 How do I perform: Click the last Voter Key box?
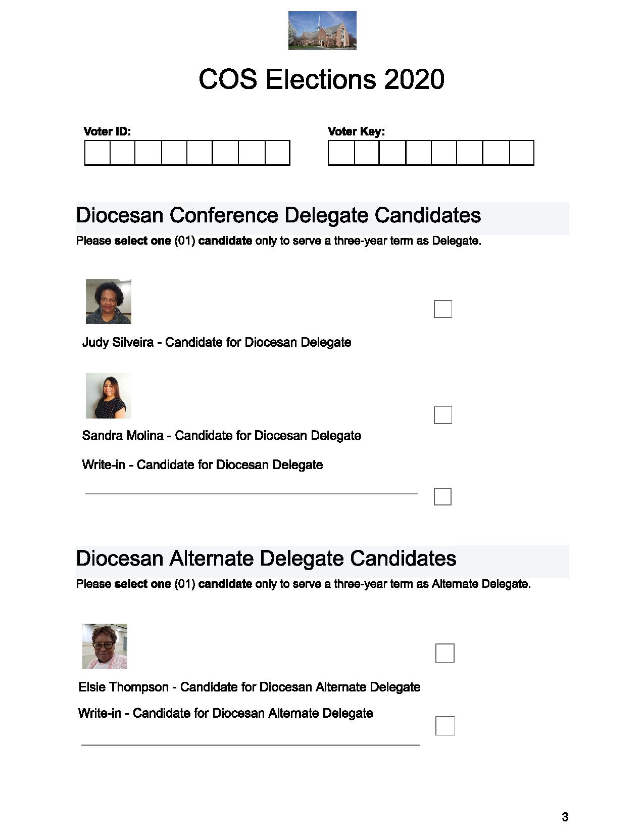click(x=522, y=153)
